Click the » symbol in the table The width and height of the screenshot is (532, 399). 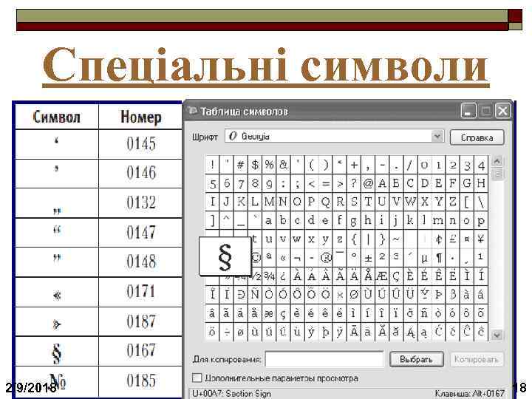click(57, 324)
